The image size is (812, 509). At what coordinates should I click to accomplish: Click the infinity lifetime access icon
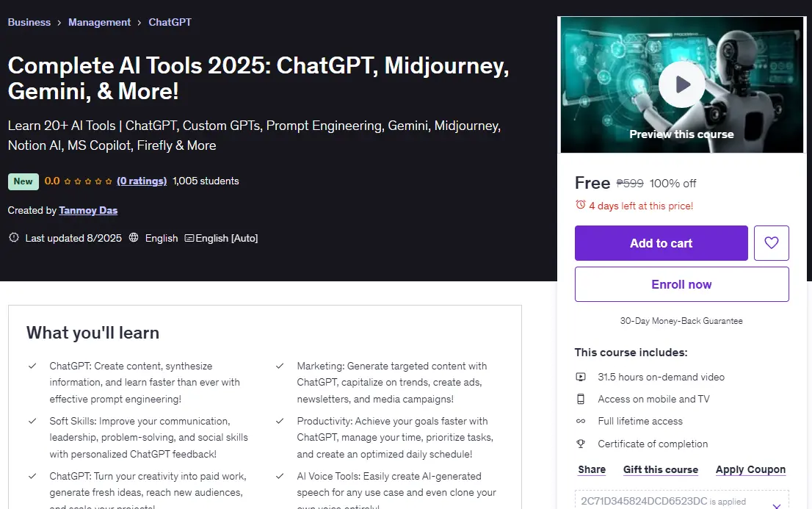[581, 422]
